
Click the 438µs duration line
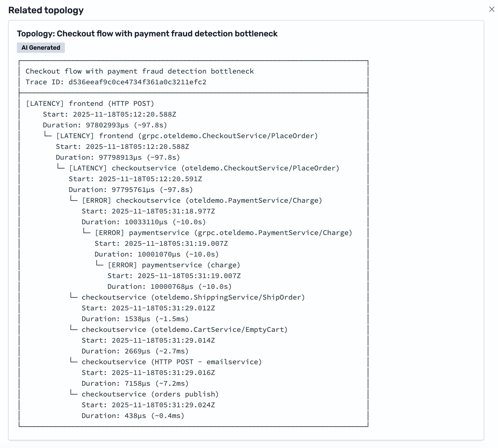click(x=133, y=416)
